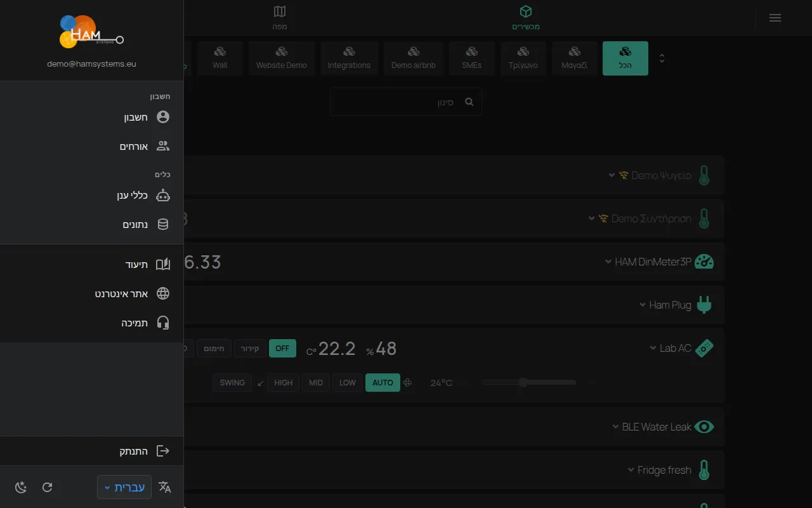The image size is (812, 508).
Task: Open the חשבון account menu item
Action: (92, 117)
